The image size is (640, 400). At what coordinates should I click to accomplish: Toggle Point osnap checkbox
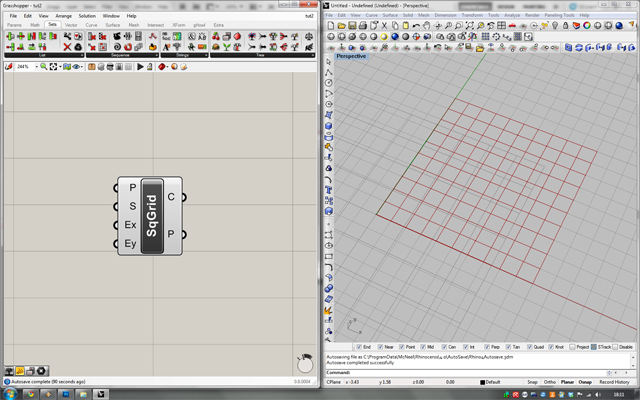(x=402, y=347)
